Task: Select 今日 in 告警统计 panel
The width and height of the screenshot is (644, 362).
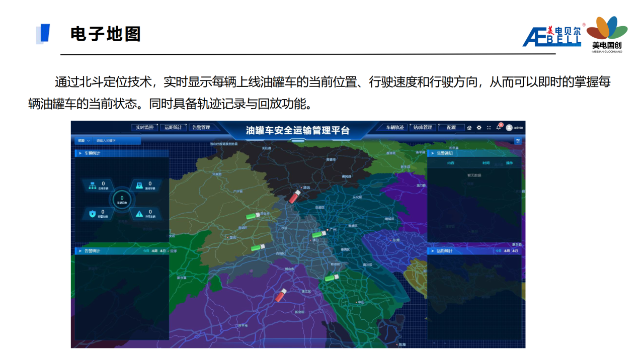Action: [146, 250]
